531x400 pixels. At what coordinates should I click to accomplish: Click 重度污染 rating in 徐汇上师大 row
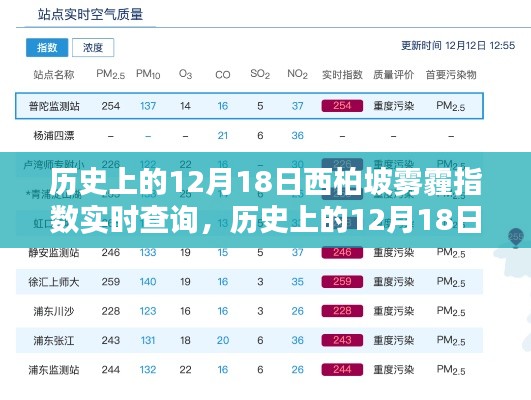[394, 282]
